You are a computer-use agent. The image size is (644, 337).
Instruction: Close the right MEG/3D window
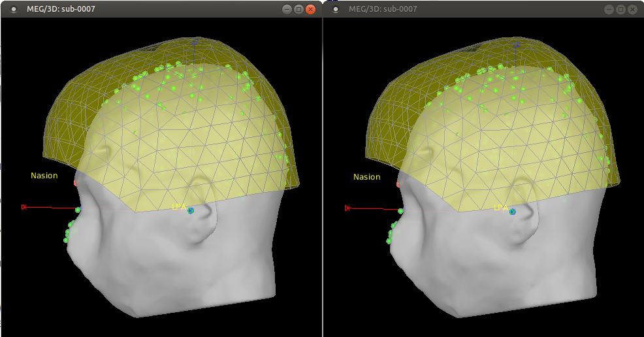pos(632,9)
